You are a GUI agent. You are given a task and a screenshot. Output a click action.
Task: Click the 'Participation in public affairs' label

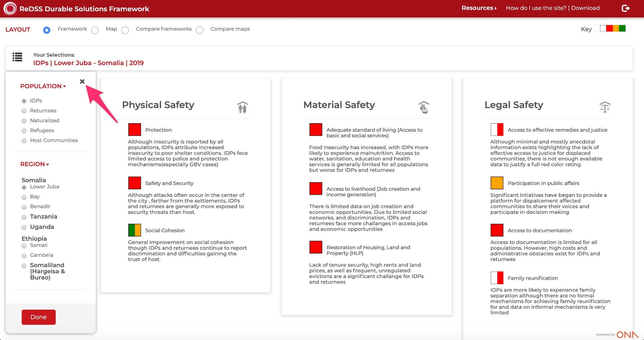543,183
